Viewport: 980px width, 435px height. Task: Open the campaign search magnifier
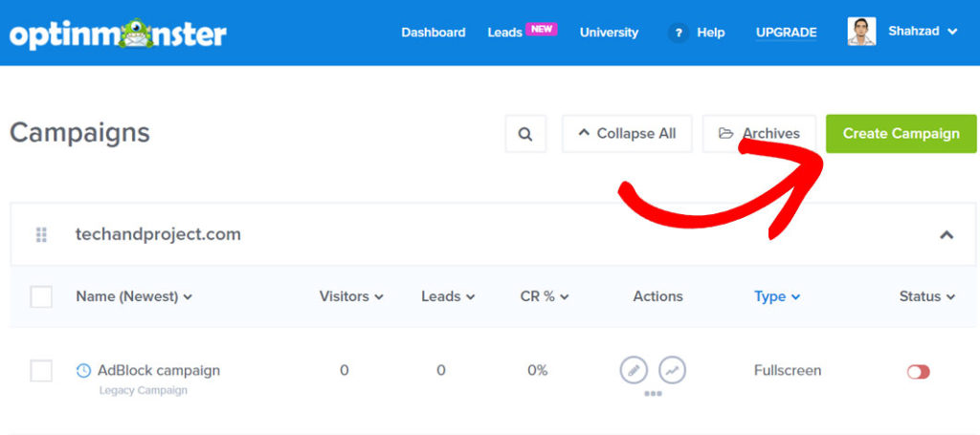click(525, 134)
